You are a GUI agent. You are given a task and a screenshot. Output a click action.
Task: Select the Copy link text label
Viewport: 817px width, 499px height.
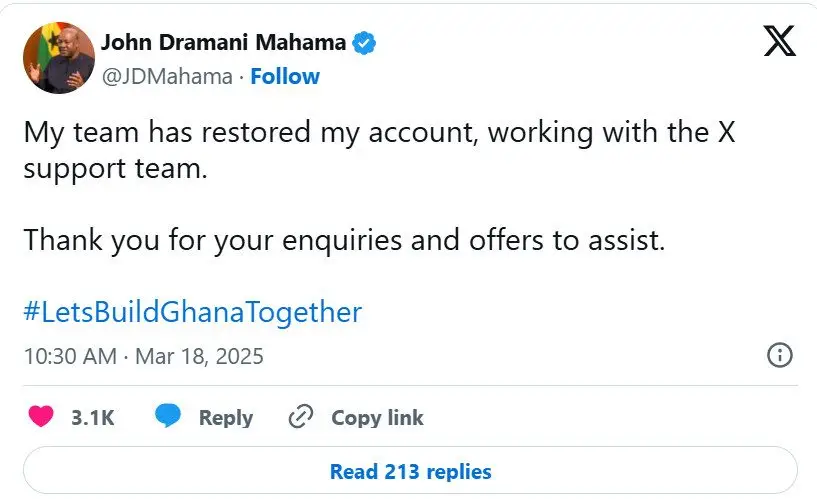[377, 418]
